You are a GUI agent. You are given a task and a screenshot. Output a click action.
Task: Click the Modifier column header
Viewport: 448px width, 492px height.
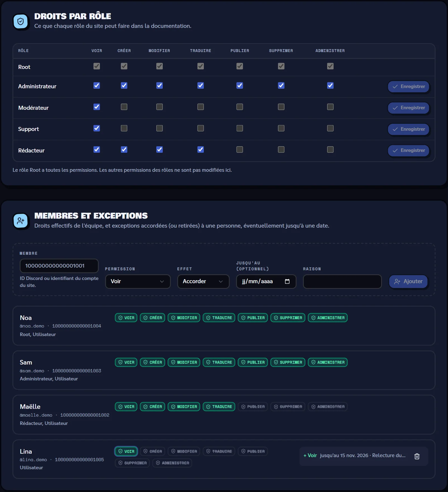[x=159, y=51]
